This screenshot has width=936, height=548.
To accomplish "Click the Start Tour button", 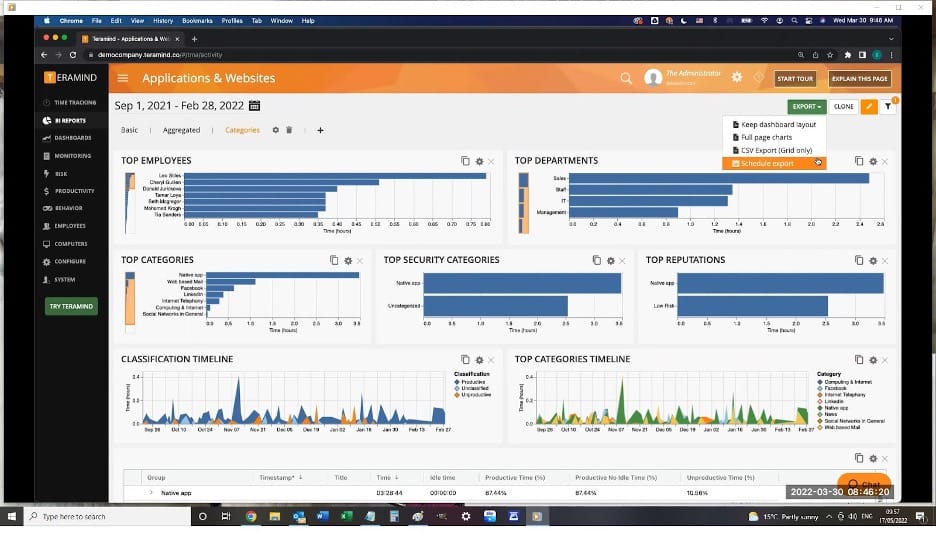I will tap(795, 78).
